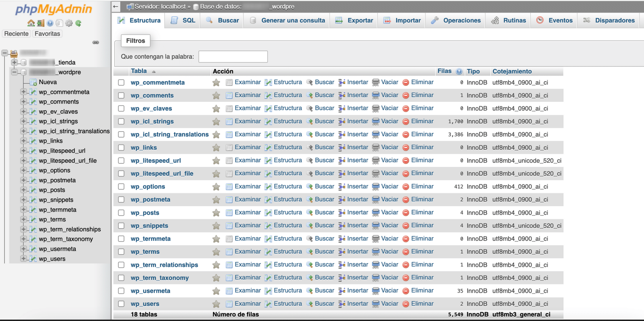Select the wp_links row checkbox
Image resolution: width=644 pixels, height=321 pixels.
point(121,148)
